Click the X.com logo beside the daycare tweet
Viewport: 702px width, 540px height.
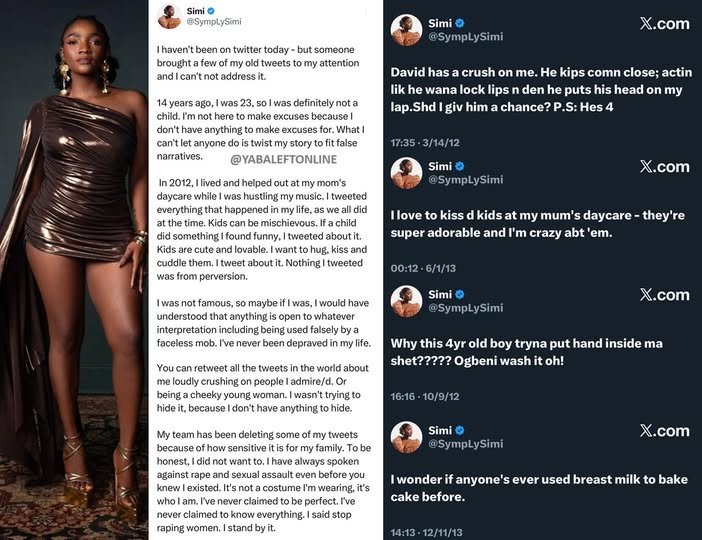[664, 167]
